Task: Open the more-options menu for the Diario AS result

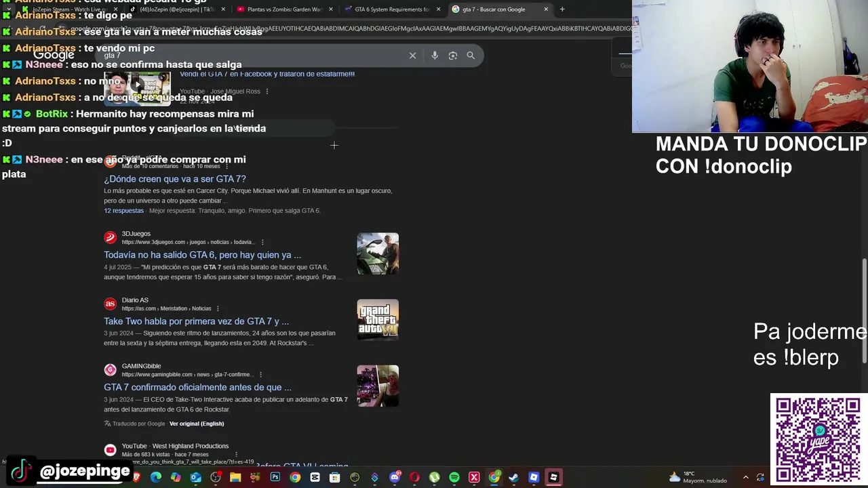Action: pos(218,308)
